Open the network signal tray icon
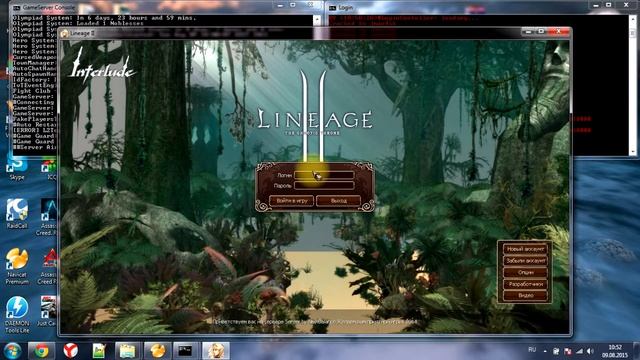 tap(579, 351)
